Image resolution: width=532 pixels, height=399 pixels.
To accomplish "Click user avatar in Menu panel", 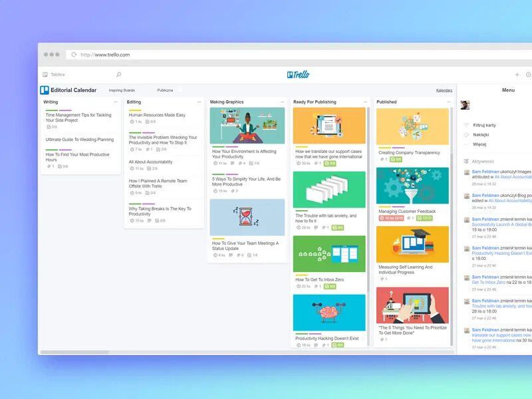I will click(465, 105).
